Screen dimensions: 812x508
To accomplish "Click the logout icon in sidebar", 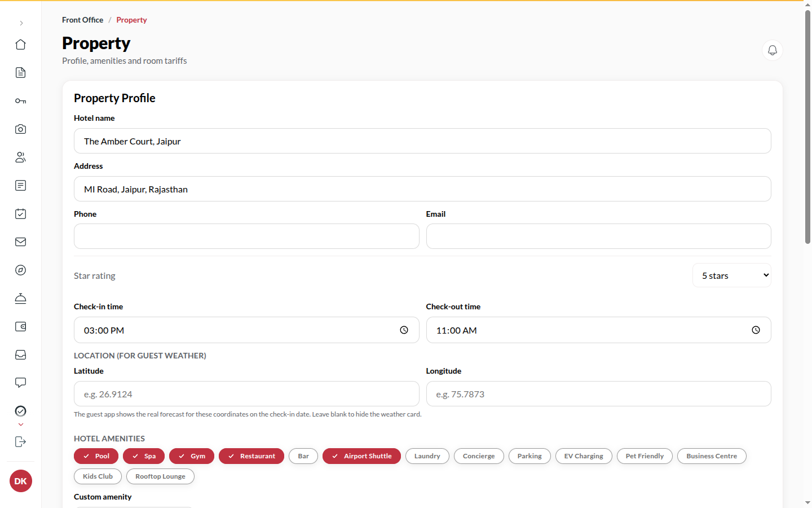I will pyautogui.click(x=21, y=442).
